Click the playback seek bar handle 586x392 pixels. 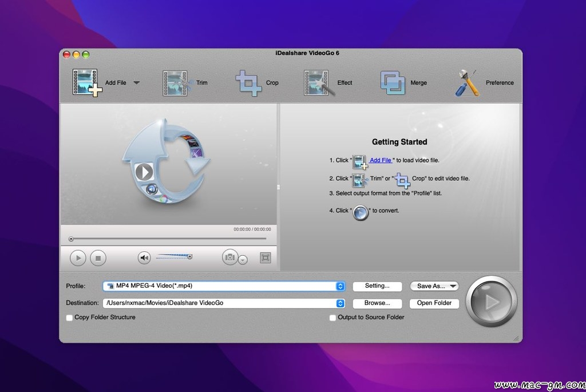click(x=71, y=239)
